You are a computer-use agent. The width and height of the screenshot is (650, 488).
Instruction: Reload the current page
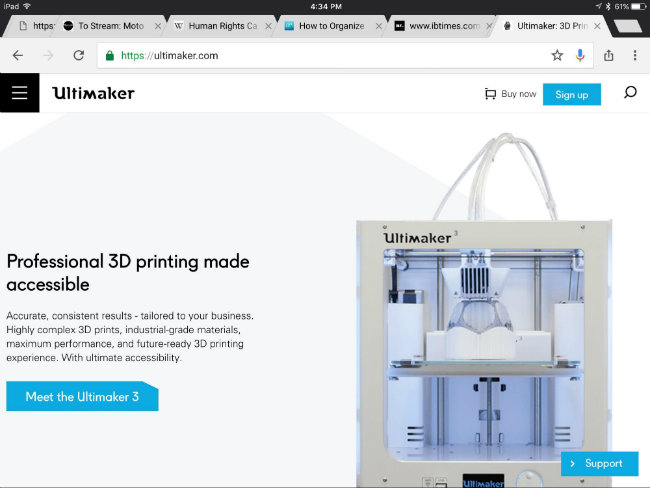(x=79, y=55)
